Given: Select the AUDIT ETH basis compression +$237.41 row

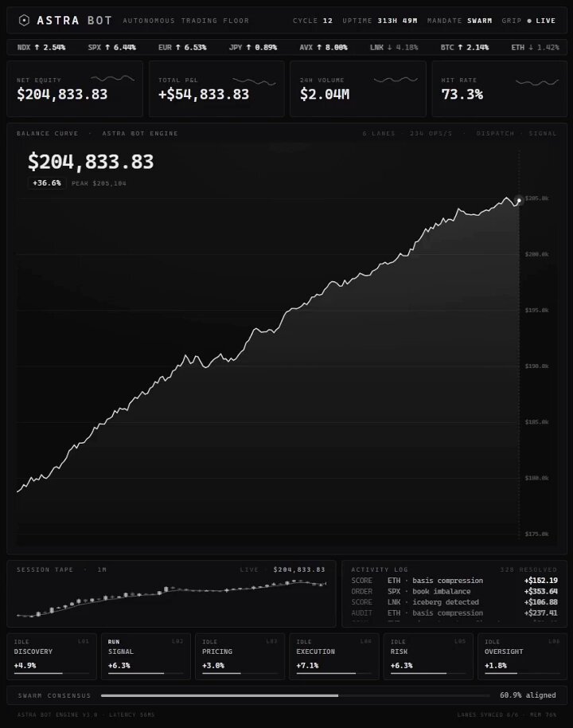Looking at the screenshot, I should pos(454,613).
